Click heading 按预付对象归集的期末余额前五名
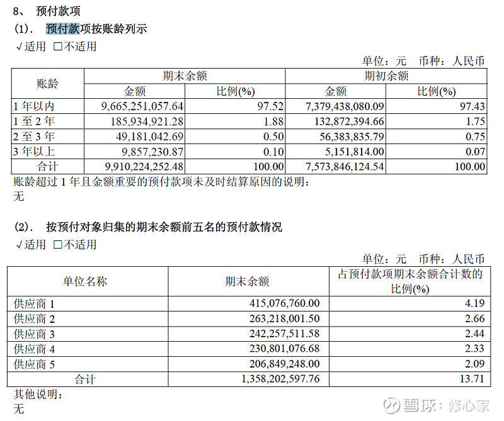 pyautogui.click(x=164, y=227)
